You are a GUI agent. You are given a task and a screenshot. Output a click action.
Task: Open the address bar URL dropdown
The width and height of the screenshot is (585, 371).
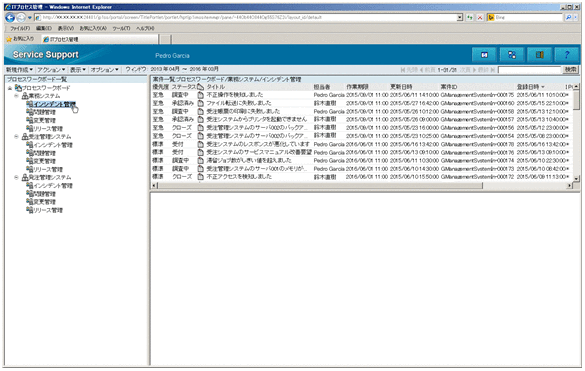460,18
